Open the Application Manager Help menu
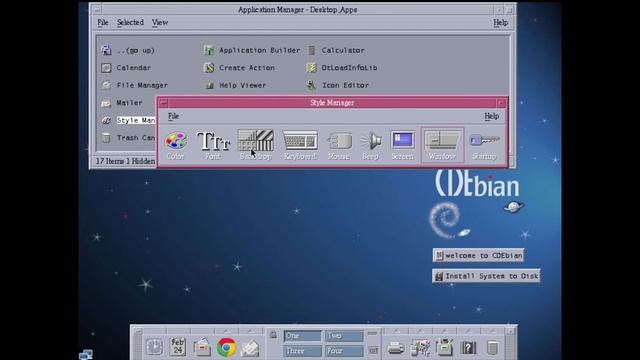Image resolution: width=640 pixels, height=360 pixels. pyautogui.click(x=500, y=22)
